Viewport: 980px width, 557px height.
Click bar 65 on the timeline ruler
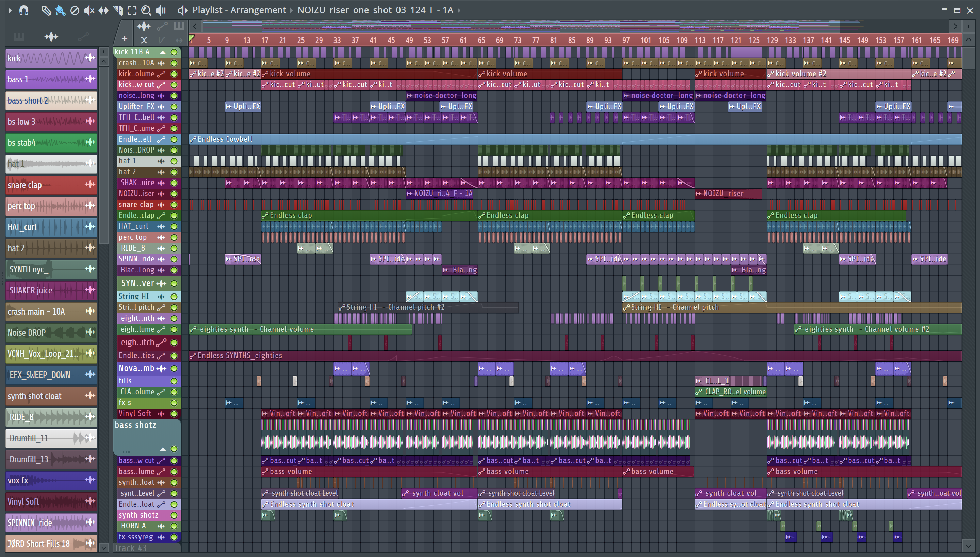click(481, 40)
